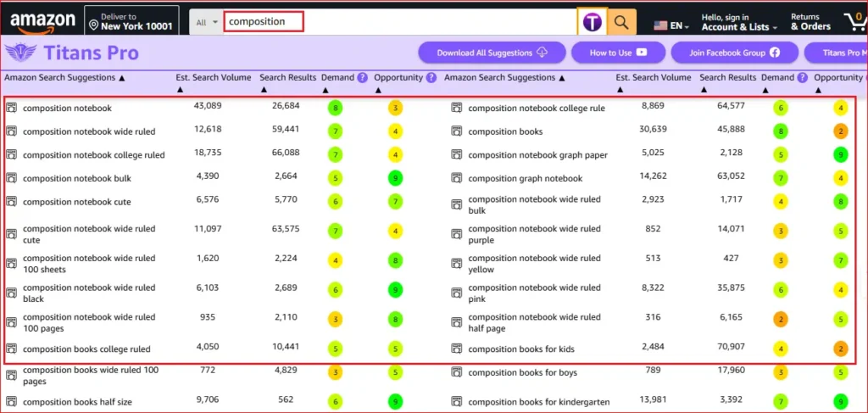Open the shopping cart icon
868x413 pixels.
[x=856, y=21]
